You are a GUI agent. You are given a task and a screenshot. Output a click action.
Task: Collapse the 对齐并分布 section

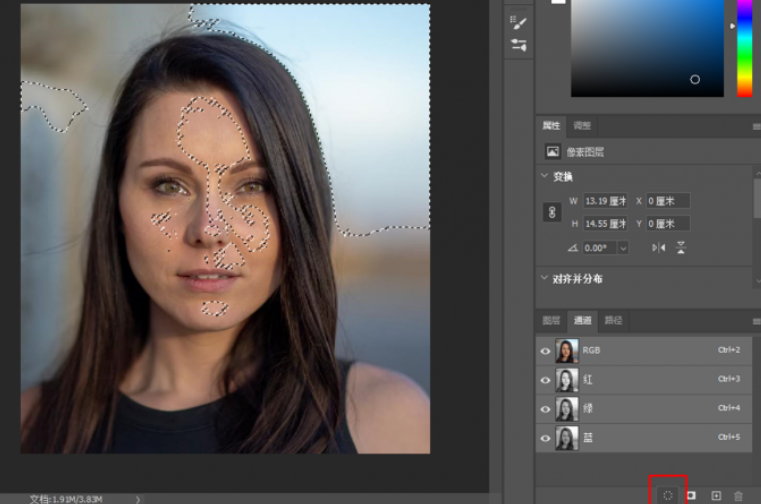coord(544,278)
